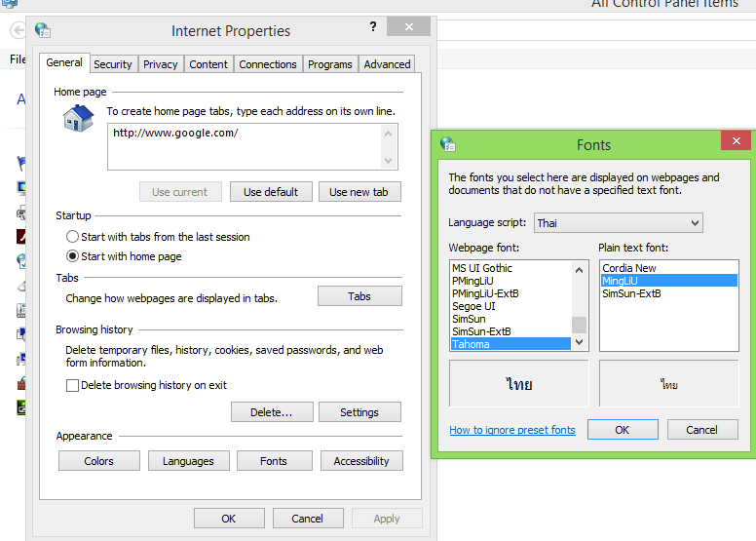Click the Fonts dialog title bar icon
The image size is (756, 541).
click(x=448, y=144)
